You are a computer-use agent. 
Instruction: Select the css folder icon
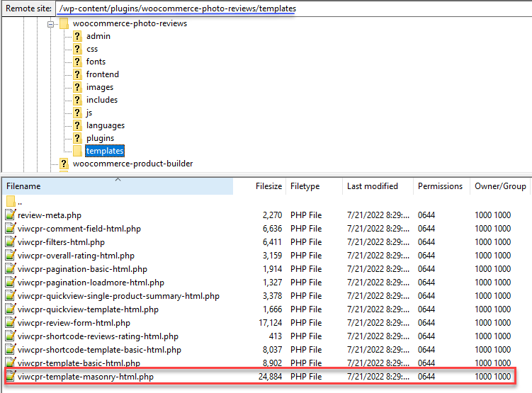coord(78,49)
